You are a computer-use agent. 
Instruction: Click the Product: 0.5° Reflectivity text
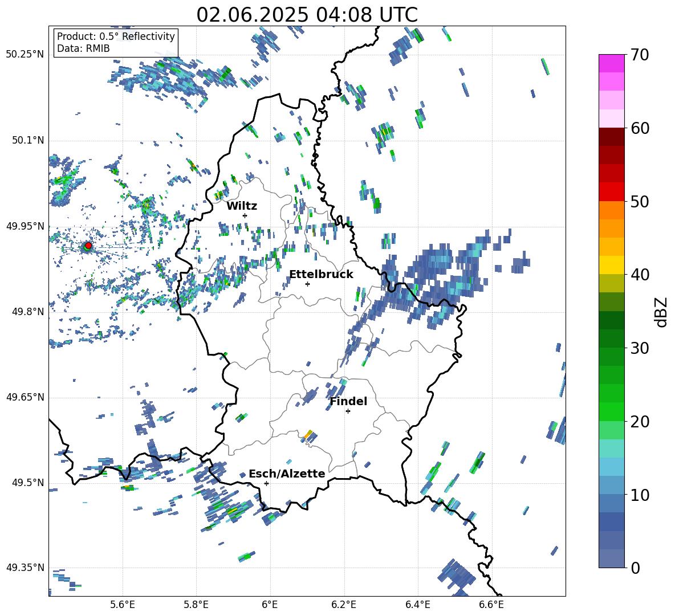[116, 36]
